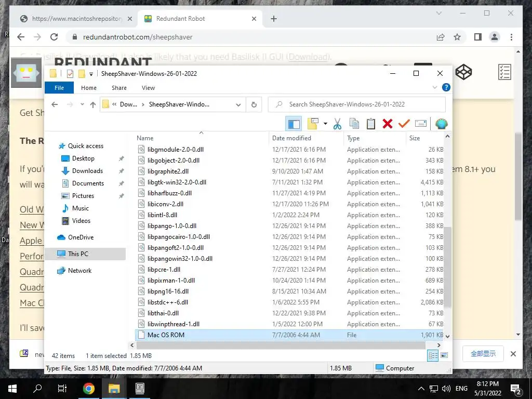The height and width of the screenshot is (399, 532).
Task: Open the Share ribbon tab
Action: coord(119,87)
